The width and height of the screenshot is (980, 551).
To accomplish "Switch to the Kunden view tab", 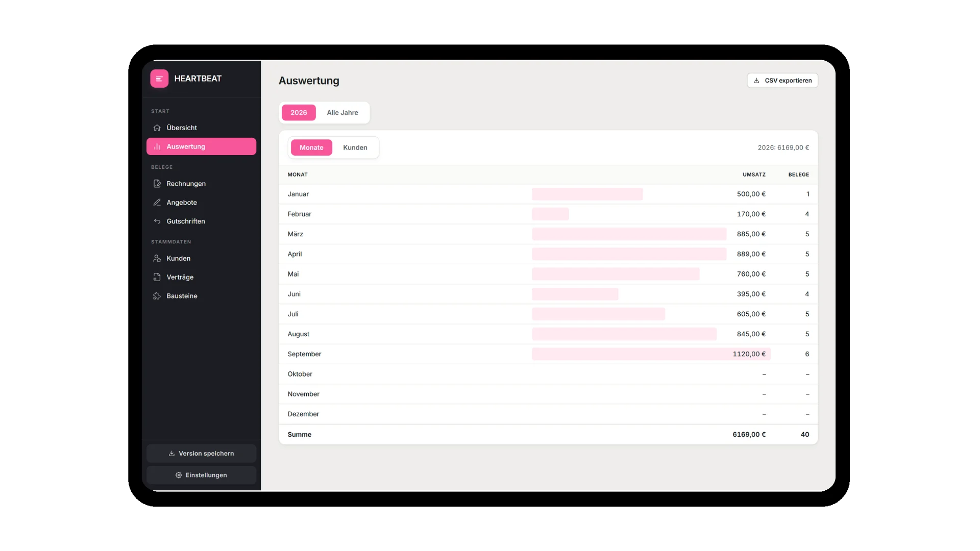I will (355, 147).
